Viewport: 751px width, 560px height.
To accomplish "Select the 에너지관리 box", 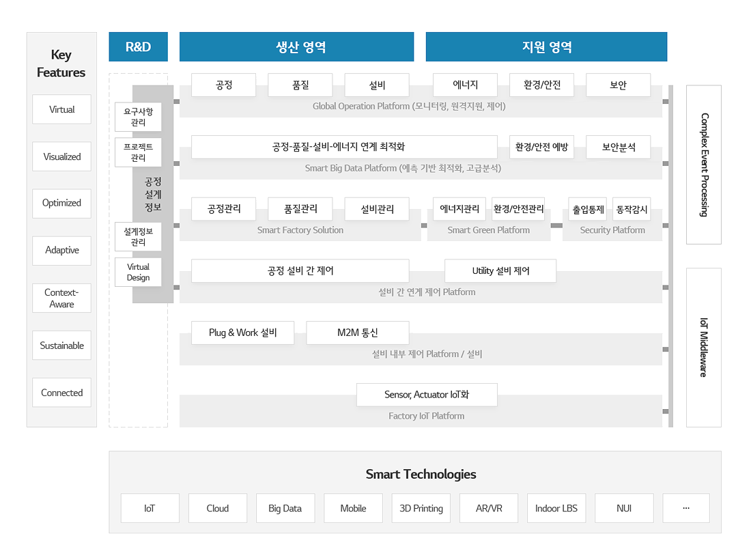I will pyautogui.click(x=459, y=209).
